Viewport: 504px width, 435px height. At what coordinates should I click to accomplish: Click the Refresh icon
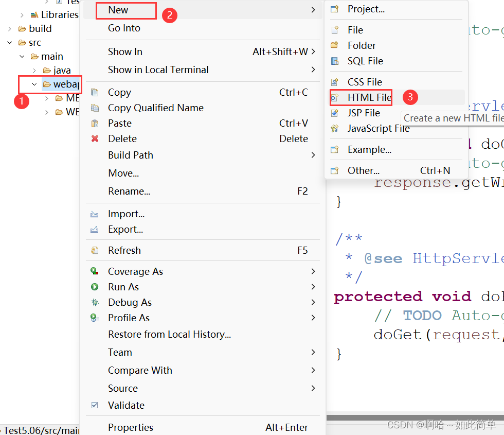click(x=95, y=250)
